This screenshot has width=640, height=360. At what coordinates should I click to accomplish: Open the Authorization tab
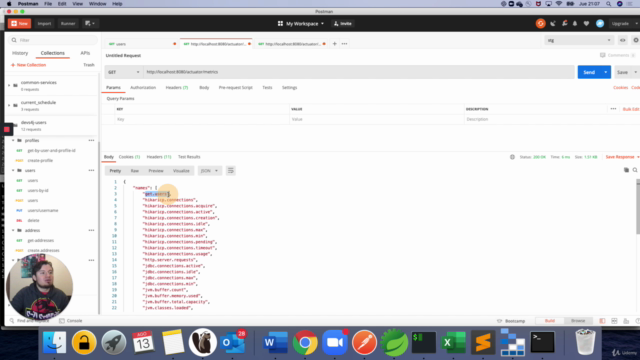[143, 88]
